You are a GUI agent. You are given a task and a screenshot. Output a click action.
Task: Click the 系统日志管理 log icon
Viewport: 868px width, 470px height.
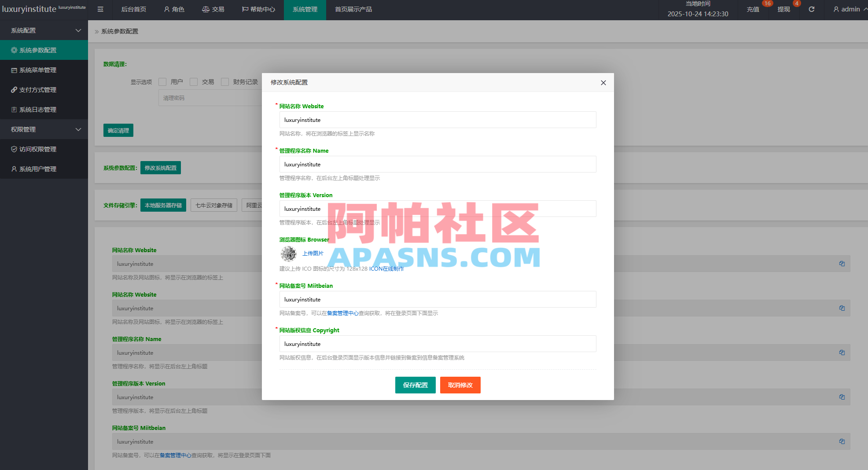tap(14, 109)
